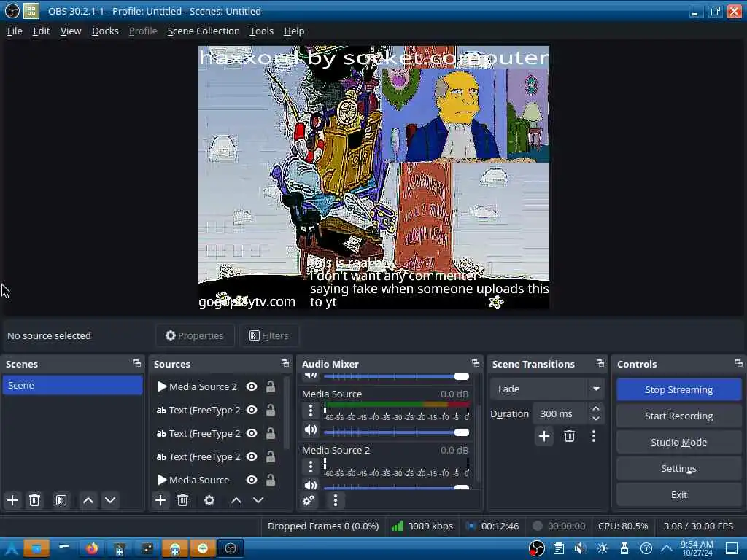
Task: Open the Scene Collection menu
Action: point(204,31)
